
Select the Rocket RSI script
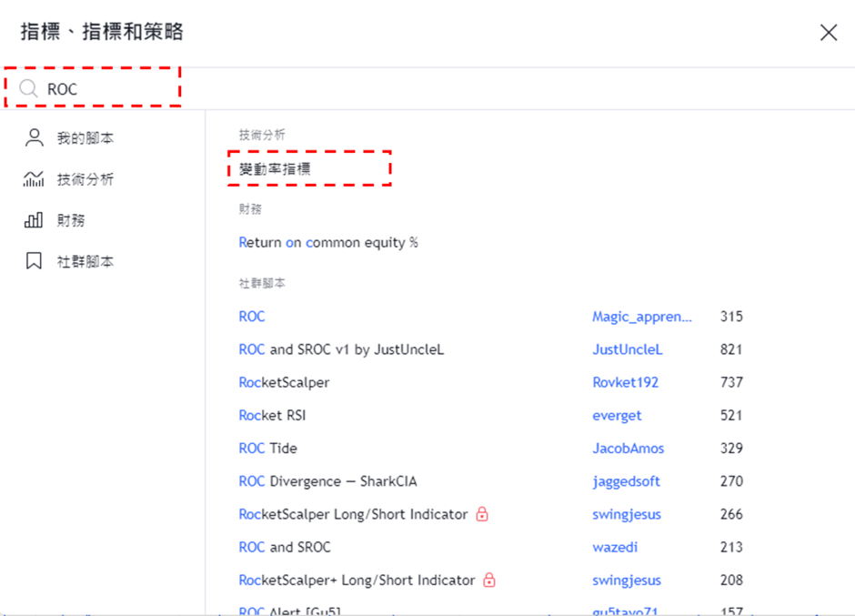click(x=271, y=415)
